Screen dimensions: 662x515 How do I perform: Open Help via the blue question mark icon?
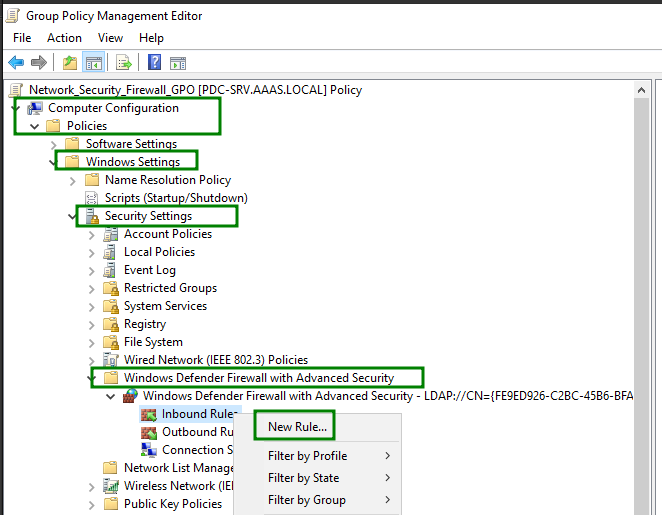(x=154, y=62)
